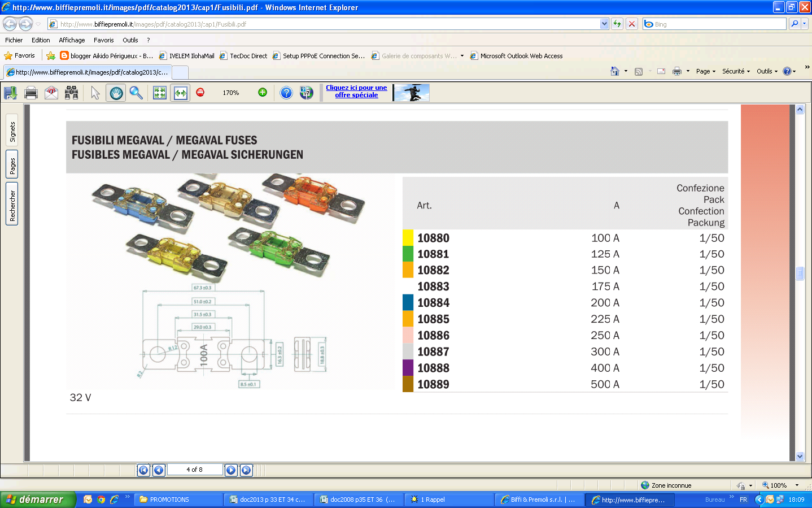Select the biffiepremoli.it browser tab
The height and width of the screenshot is (508, 812).
[87, 72]
